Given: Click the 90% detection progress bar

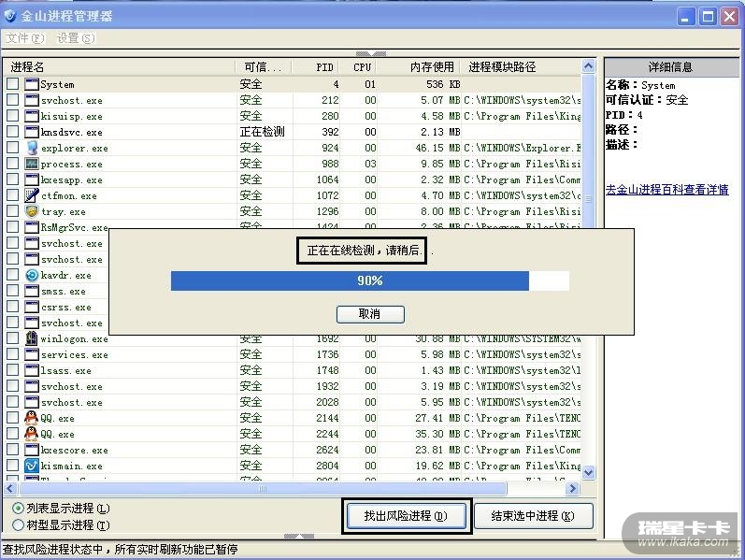Looking at the screenshot, I should tap(370, 280).
